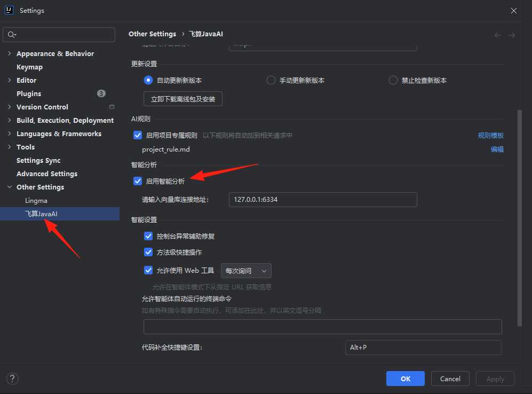
Task: Click the 智能设置 section heading
Action: (x=144, y=220)
